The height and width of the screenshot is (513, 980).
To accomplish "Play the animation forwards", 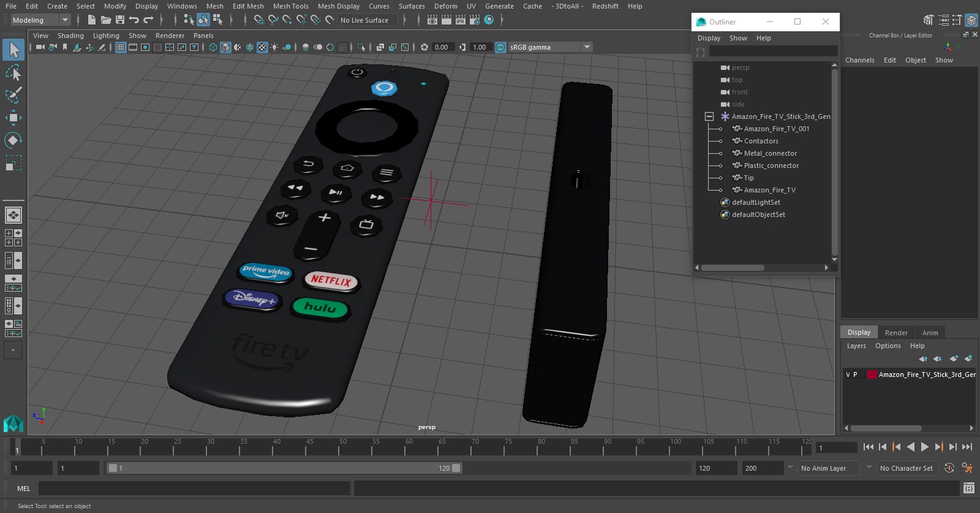I will pyautogui.click(x=925, y=447).
